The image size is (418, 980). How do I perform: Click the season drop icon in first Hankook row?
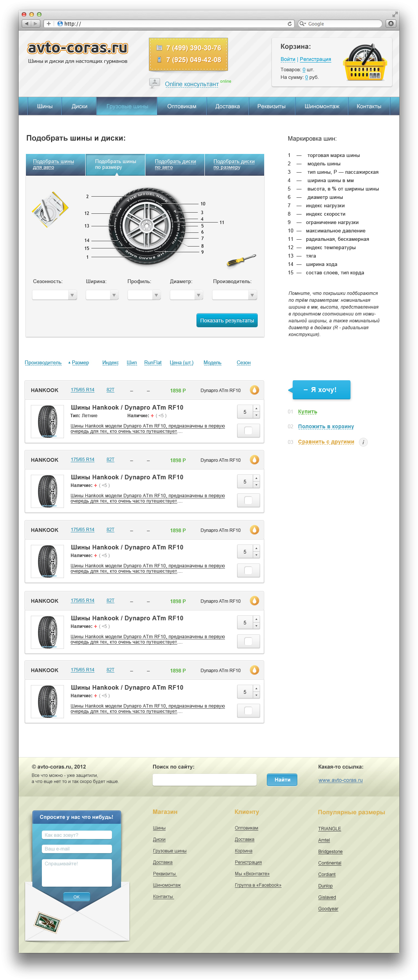pyautogui.click(x=254, y=390)
